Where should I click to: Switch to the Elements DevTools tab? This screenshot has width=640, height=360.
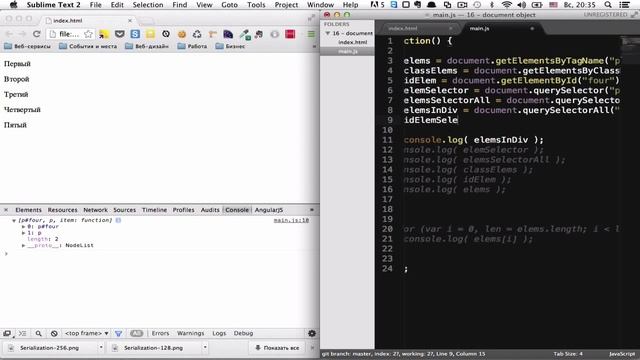pyautogui.click(x=28, y=210)
